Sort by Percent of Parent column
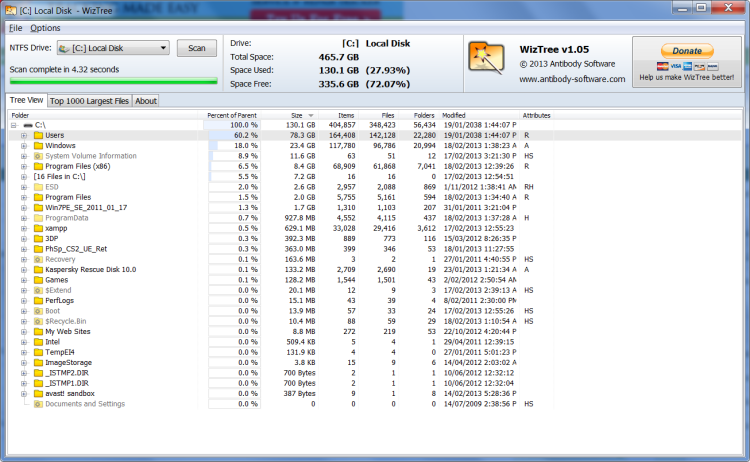750x462 pixels. [230, 115]
